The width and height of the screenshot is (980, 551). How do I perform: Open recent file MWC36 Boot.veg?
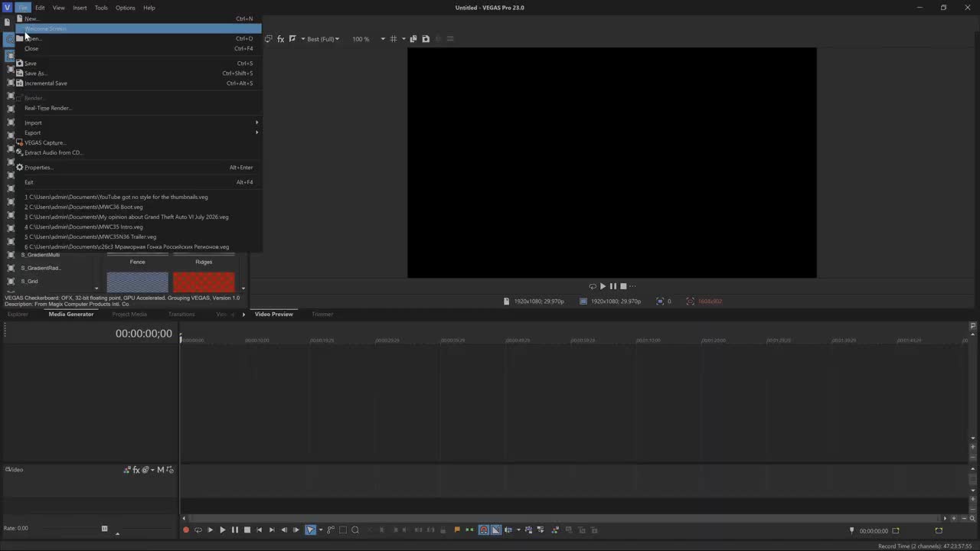(x=139, y=207)
